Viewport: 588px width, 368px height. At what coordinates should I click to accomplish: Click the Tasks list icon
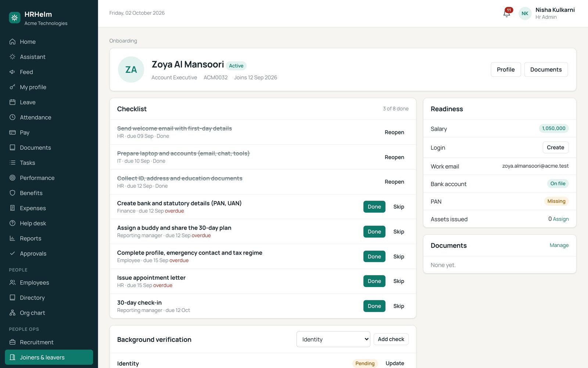click(12, 162)
